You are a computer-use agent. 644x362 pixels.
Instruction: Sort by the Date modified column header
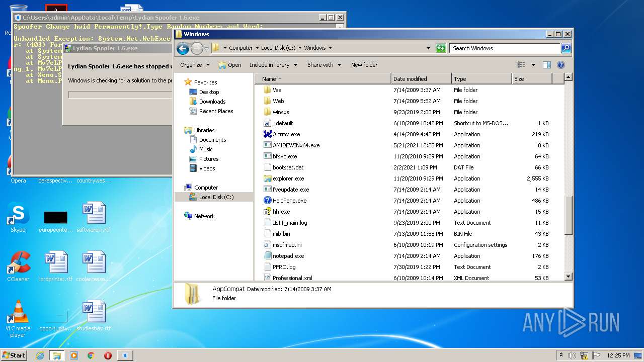point(421,79)
